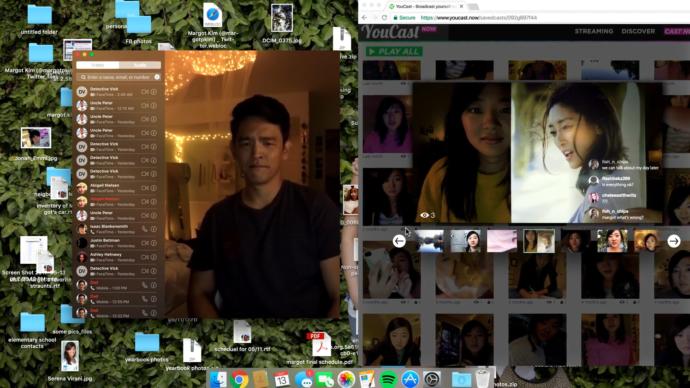Select the DCIM_0375.jpg file on desktop
The width and height of the screenshot is (690, 388).
(282, 24)
